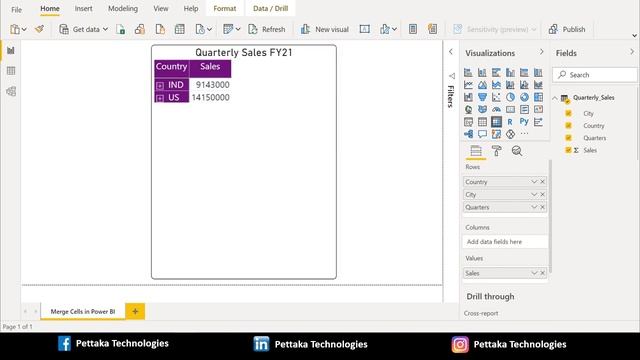
Task: Uncheck the Quarters field checkbox
Action: pyautogui.click(x=568, y=138)
